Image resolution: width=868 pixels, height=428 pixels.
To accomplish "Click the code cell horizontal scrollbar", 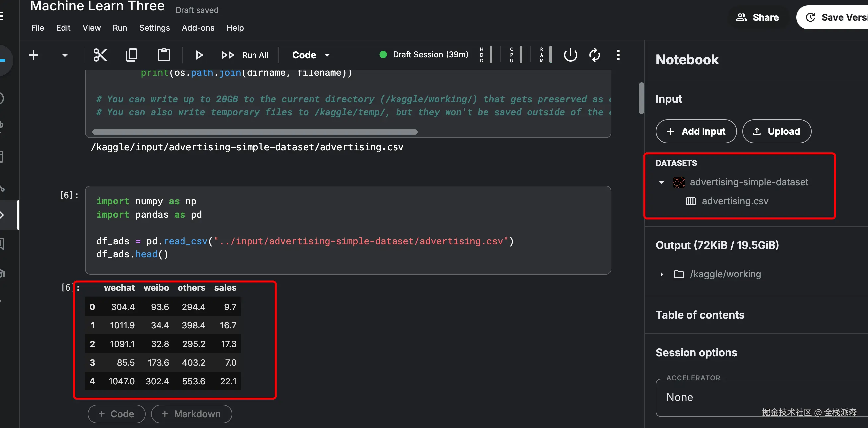I will point(255,132).
